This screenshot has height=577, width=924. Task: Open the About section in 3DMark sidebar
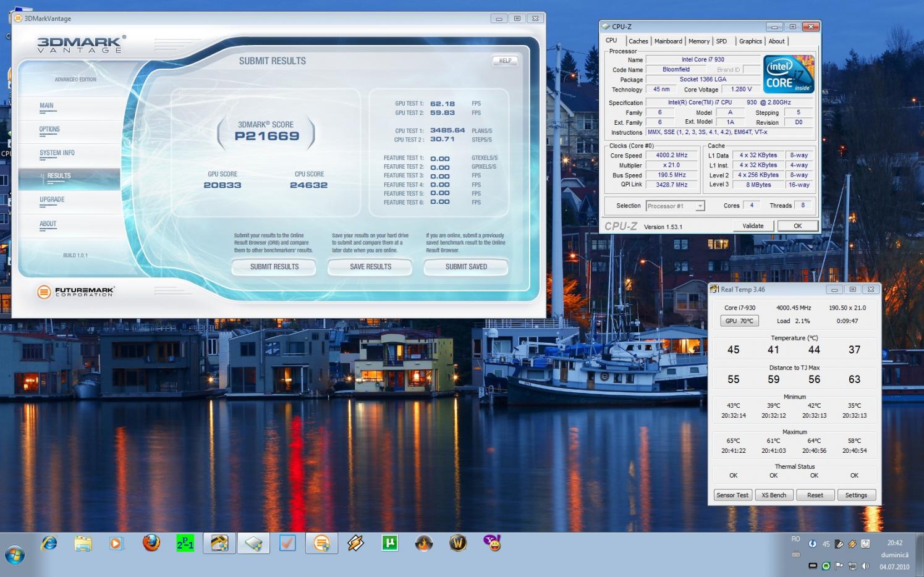[48, 224]
